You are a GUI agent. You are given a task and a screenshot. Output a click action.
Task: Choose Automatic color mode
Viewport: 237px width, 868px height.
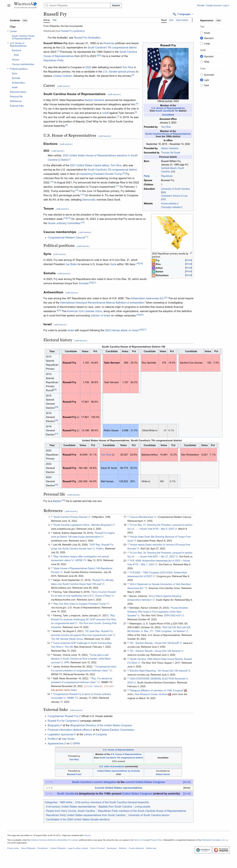pyautogui.click(x=202, y=75)
